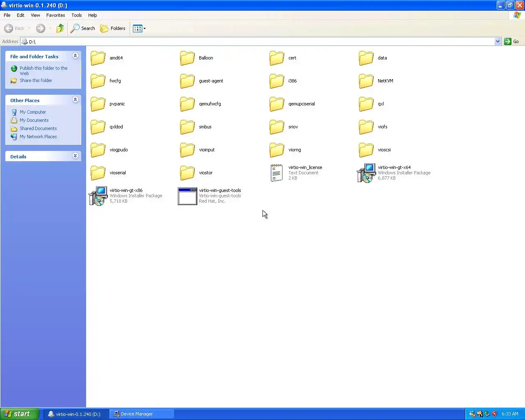Select the vioserial folder icon
The width and height of the screenshot is (525, 420).
(x=98, y=173)
